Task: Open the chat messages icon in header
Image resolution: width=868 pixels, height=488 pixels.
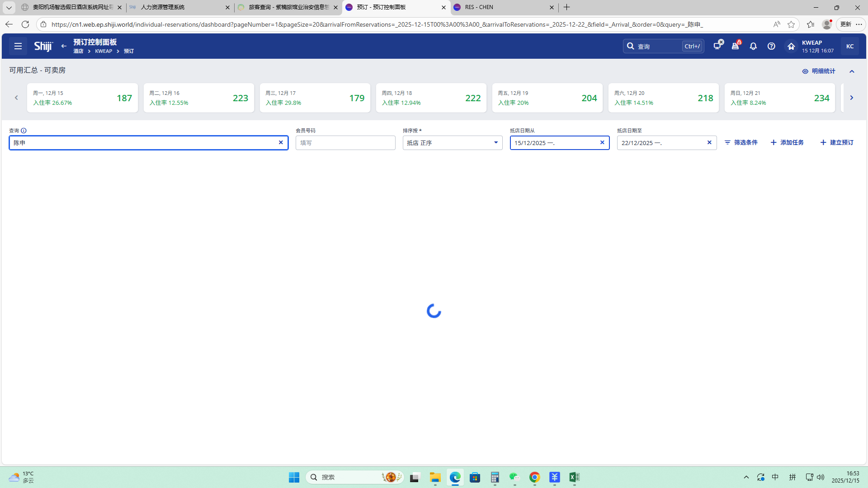Action: (717, 46)
